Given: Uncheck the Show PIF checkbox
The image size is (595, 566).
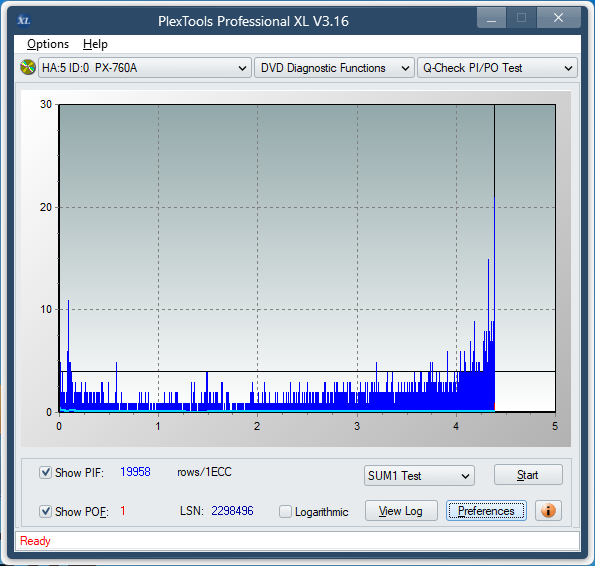Looking at the screenshot, I should coord(46,472).
